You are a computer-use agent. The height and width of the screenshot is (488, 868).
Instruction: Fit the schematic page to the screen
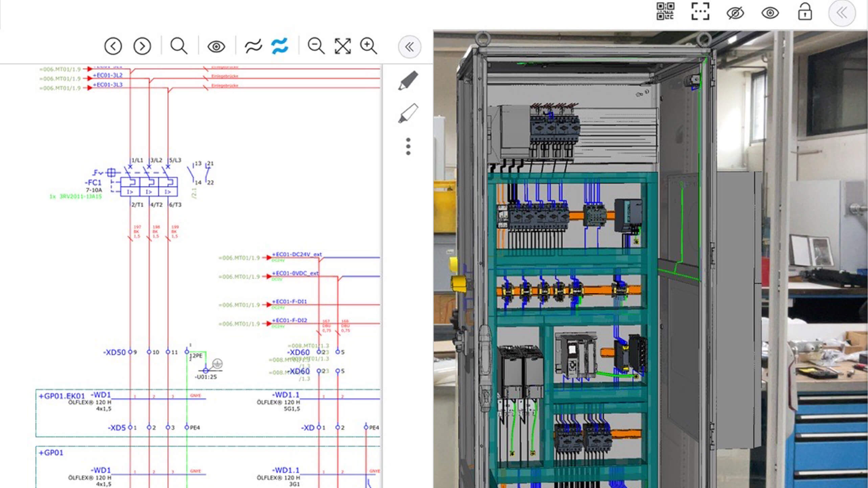coord(342,46)
